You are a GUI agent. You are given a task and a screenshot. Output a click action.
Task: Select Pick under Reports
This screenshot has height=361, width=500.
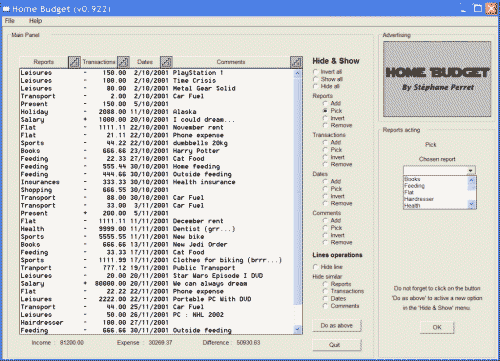click(325, 111)
